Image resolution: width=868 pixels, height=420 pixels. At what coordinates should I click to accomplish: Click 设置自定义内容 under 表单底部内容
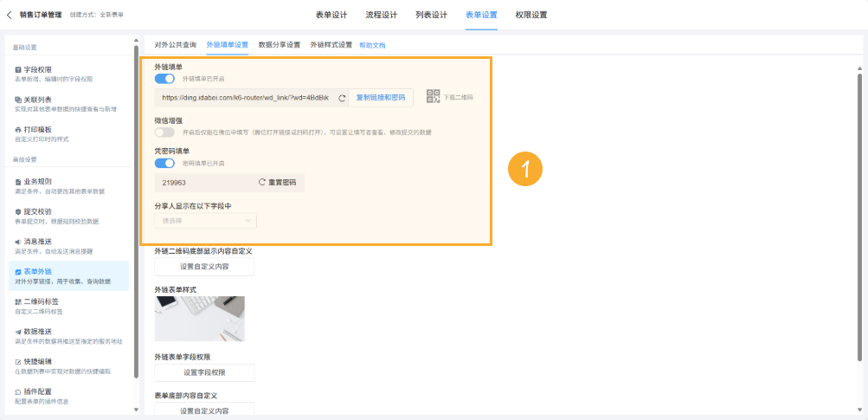tap(204, 410)
